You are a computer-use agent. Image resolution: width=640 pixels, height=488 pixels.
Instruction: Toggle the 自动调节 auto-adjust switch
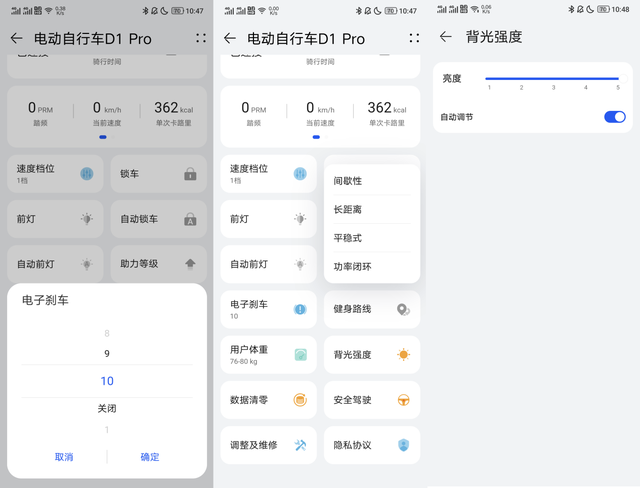click(x=614, y=117)
